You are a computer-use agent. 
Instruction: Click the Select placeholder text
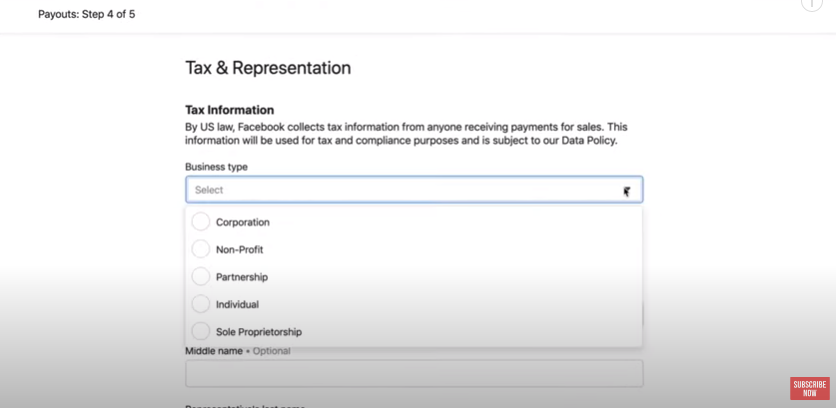[x=209, y=190]
